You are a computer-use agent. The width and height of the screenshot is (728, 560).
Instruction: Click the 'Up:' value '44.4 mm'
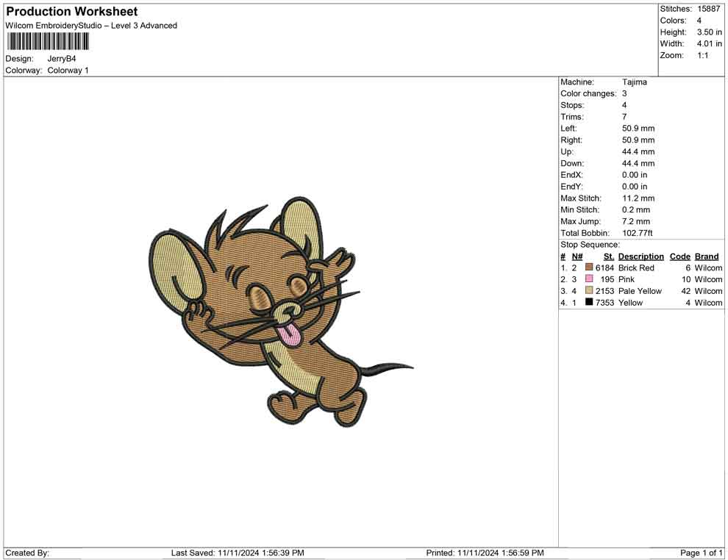point(638,151)
